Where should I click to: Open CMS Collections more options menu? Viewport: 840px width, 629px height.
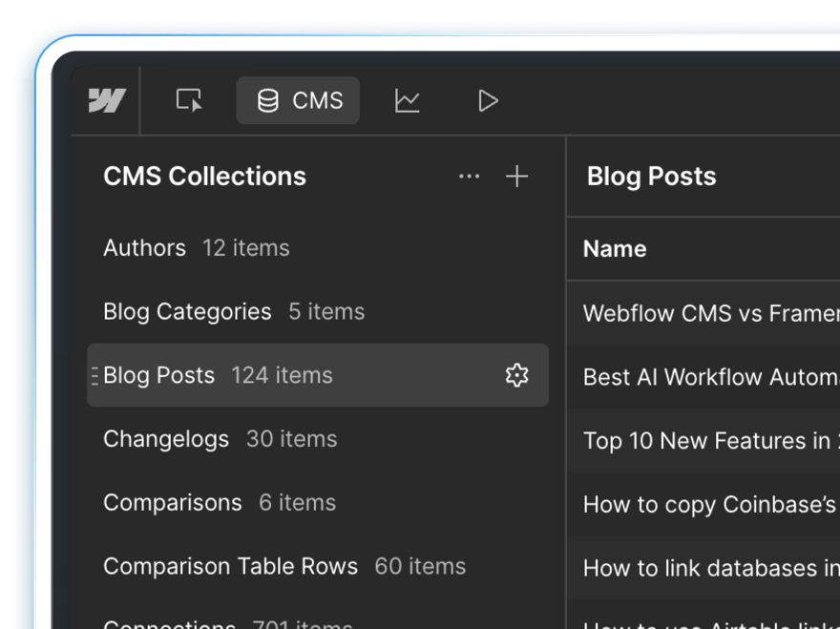pyautogui.click(x=470, y=177)
